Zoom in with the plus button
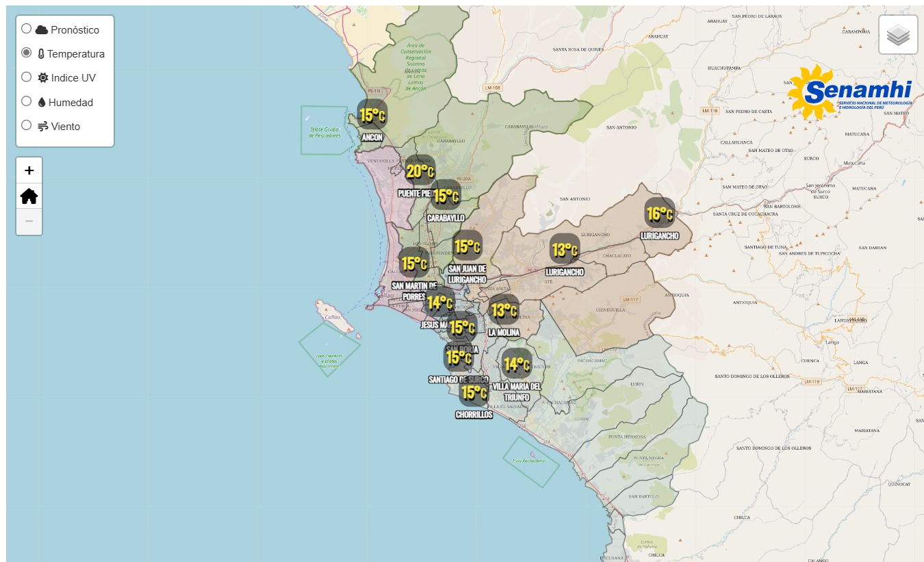This screenshot has width=924, height=562. (x=29, y=170)
